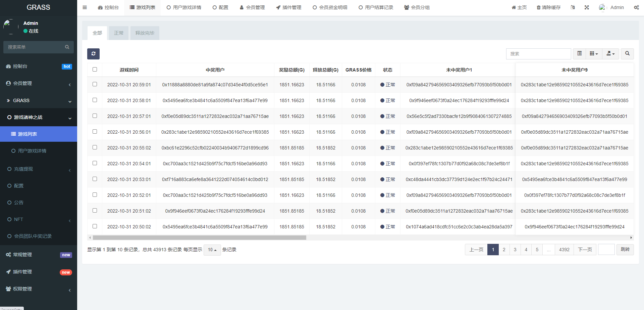Click the horizontal scrollbar under the table

pyautogui.click(x=199, y=238)
